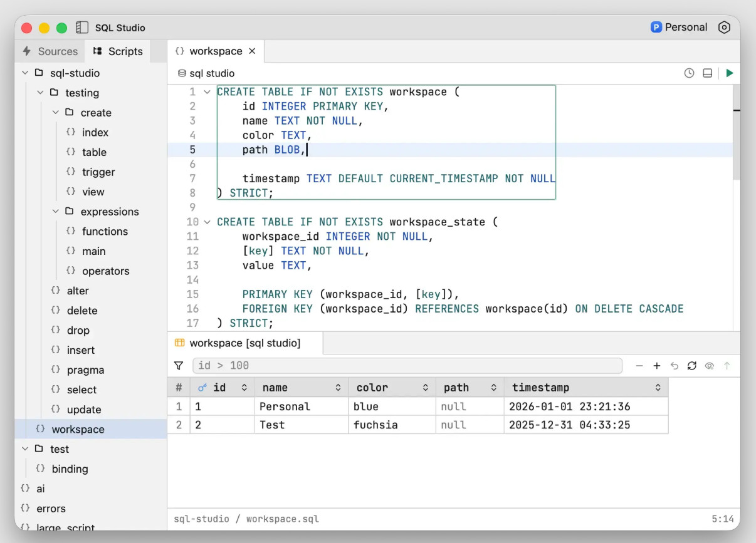Run the script with the green play button

(729, 73)
